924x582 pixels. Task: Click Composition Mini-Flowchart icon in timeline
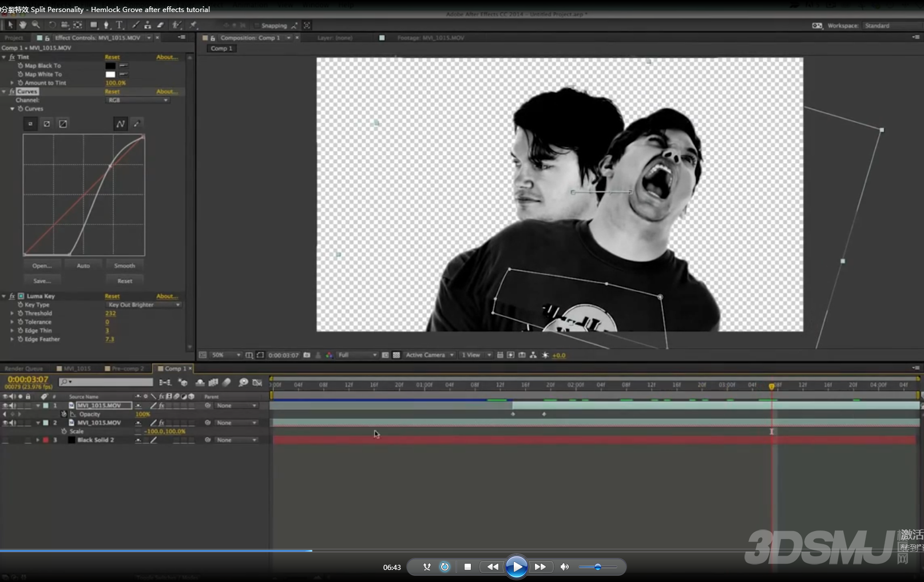point(165,382)
